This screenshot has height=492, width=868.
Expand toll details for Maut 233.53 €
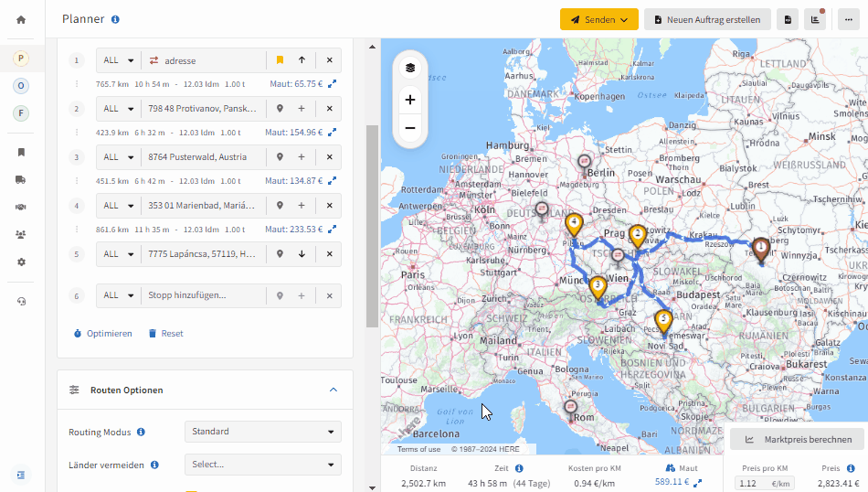coord(333,230)
